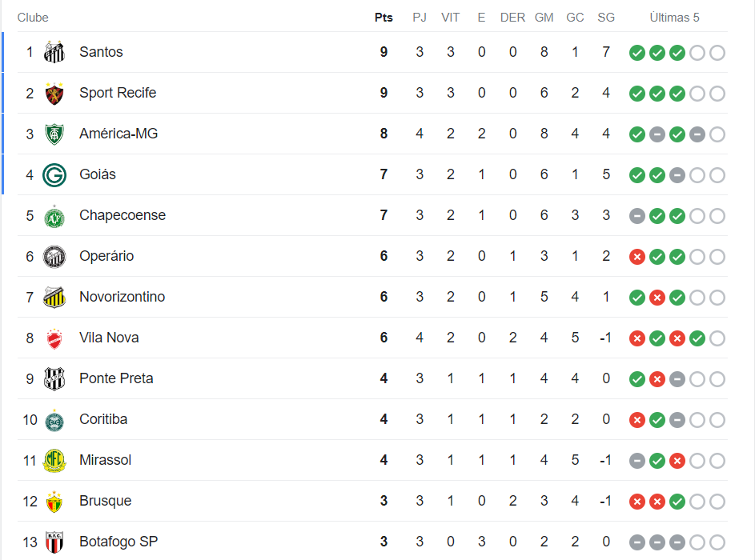Open the Operário team link
This screenshot has width=755, height=560.
[x=106, y=256]
